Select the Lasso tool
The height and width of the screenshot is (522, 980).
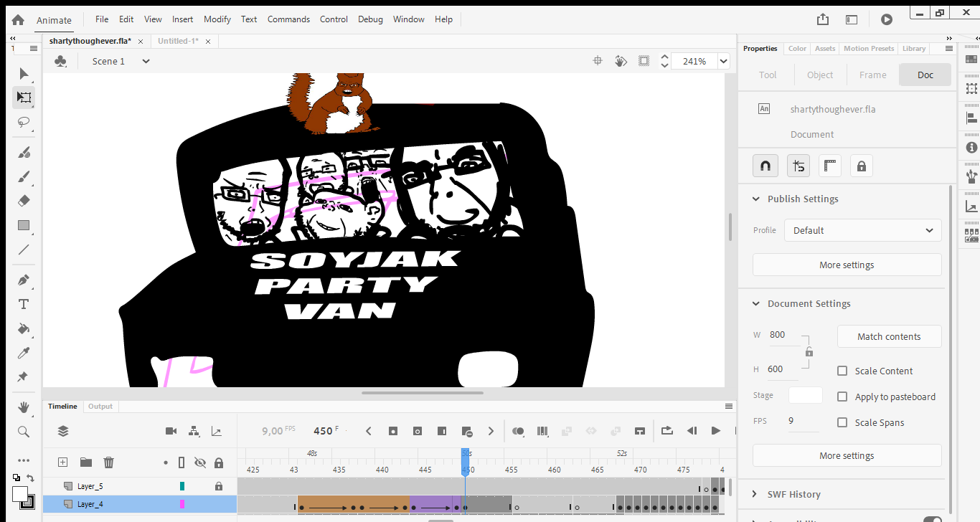click(x=24, y=122)
